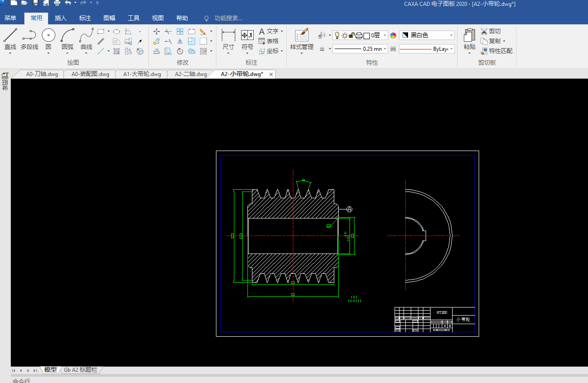Select the 多段线 (Polyline) tool
The image size is (588, 383).
(x=29, y=36)
